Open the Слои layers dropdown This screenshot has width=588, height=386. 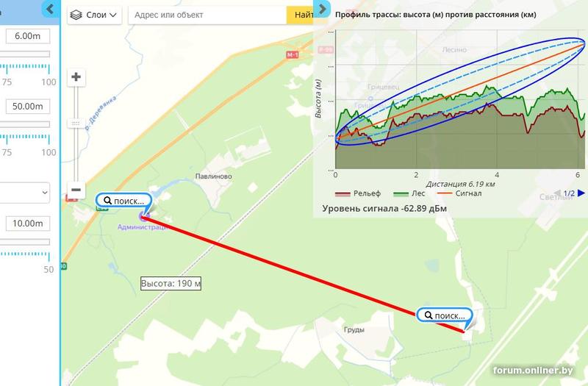click(95, 15)
